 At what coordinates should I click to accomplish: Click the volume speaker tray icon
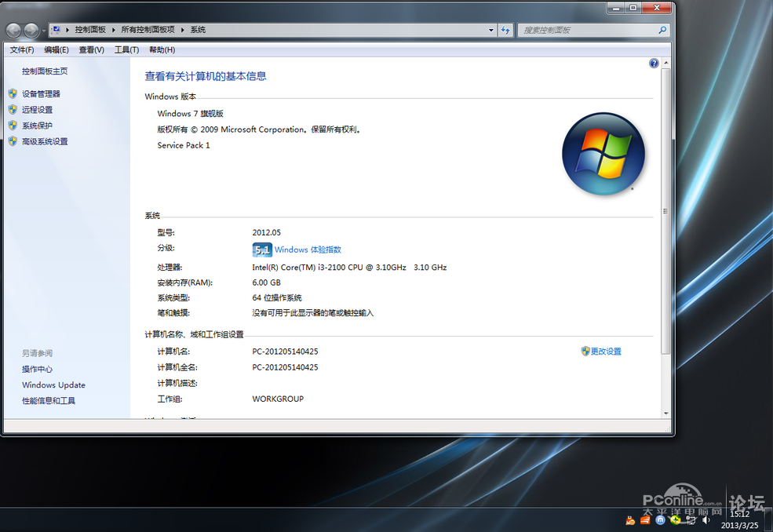pos(706,520)
